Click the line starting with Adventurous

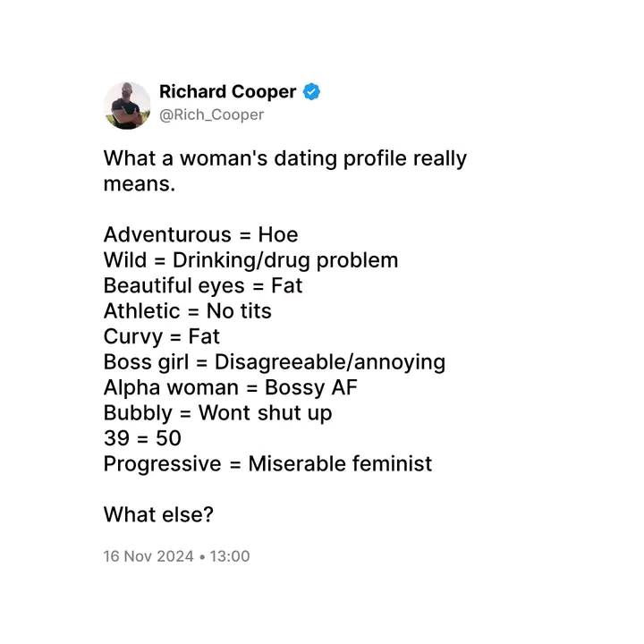click(x=201, y=234)
